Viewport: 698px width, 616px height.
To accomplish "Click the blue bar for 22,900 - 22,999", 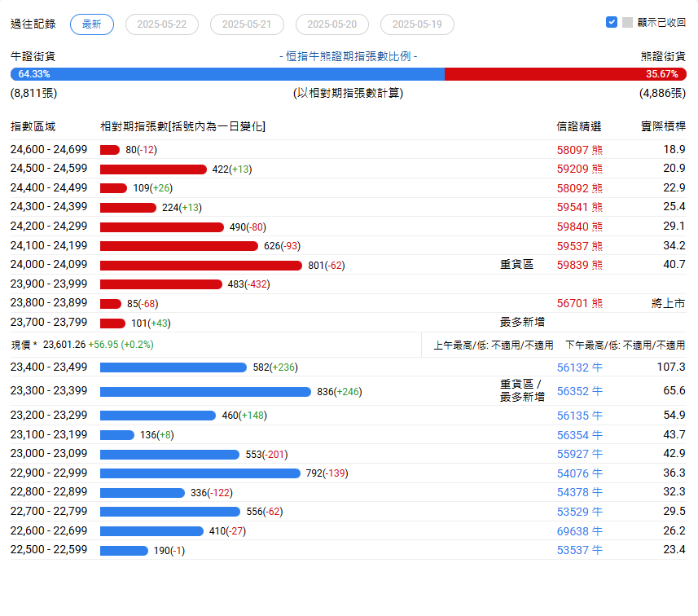I will tap(200, 473).
